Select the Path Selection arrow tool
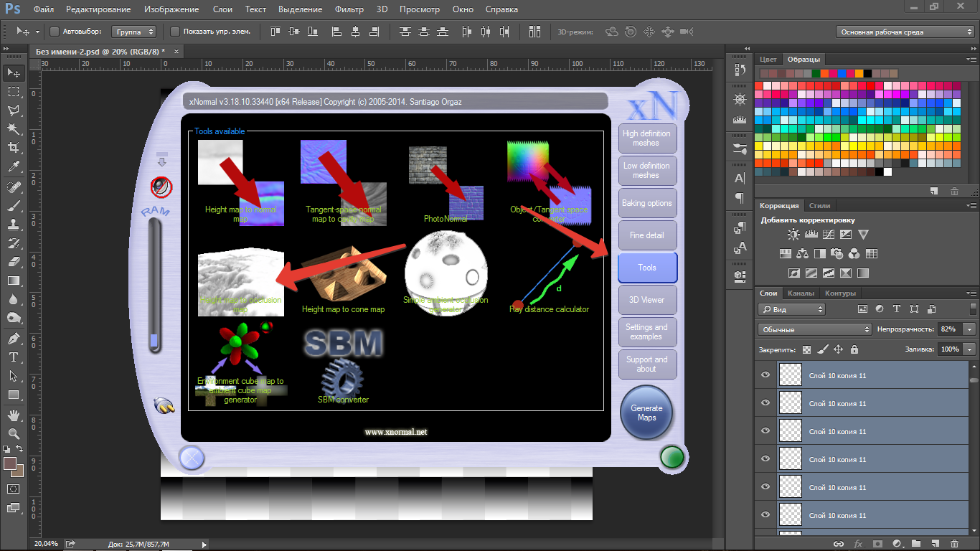This screenshot has width=980, height=551. pyautogui.click(x=14, y=376)
